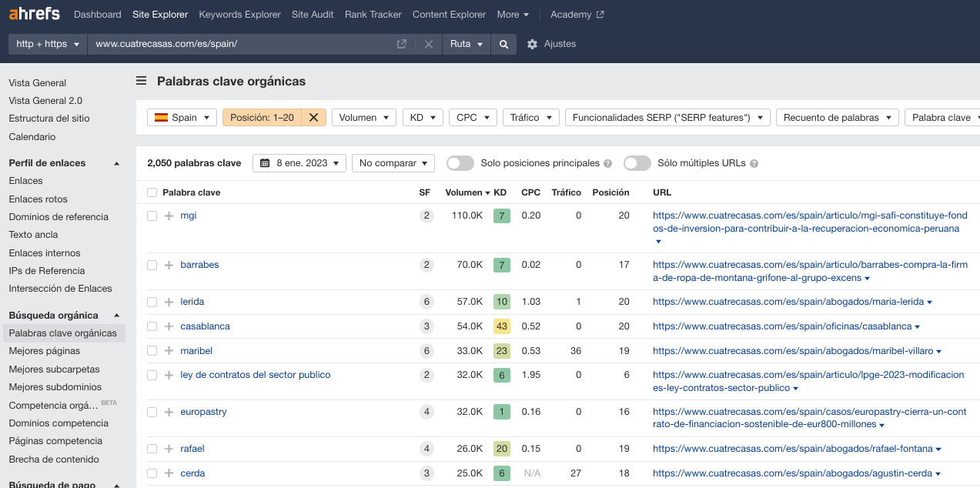Clear the URL input with X icon
This screenshot has width=980, height=488.
(x=429, y=44)
